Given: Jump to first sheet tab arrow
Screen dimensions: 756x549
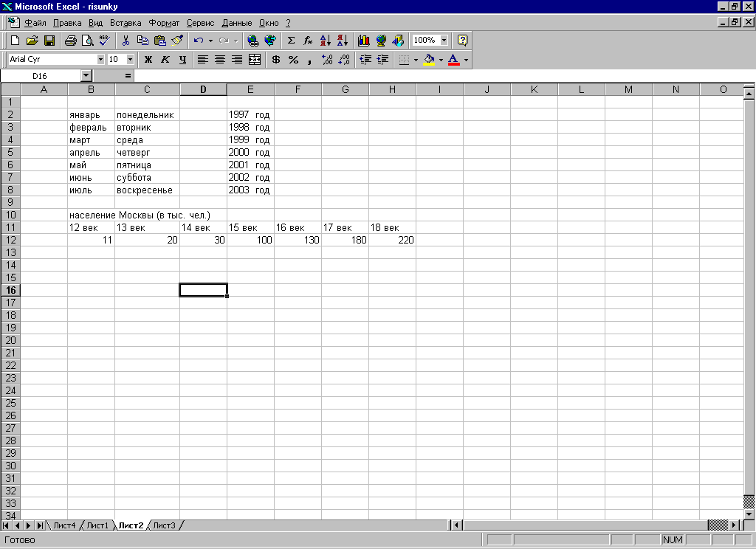Looking at the screenshot, I should tap(6, 525).
